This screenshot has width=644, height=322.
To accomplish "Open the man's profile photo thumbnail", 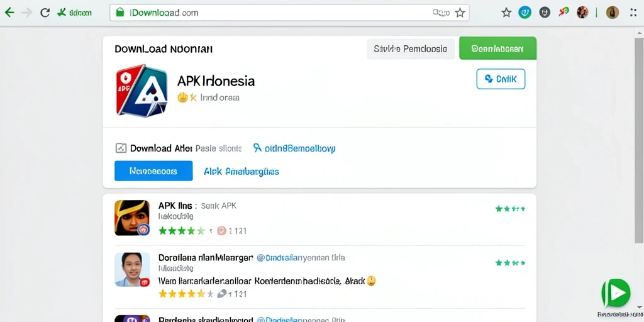I will [132, 269].
